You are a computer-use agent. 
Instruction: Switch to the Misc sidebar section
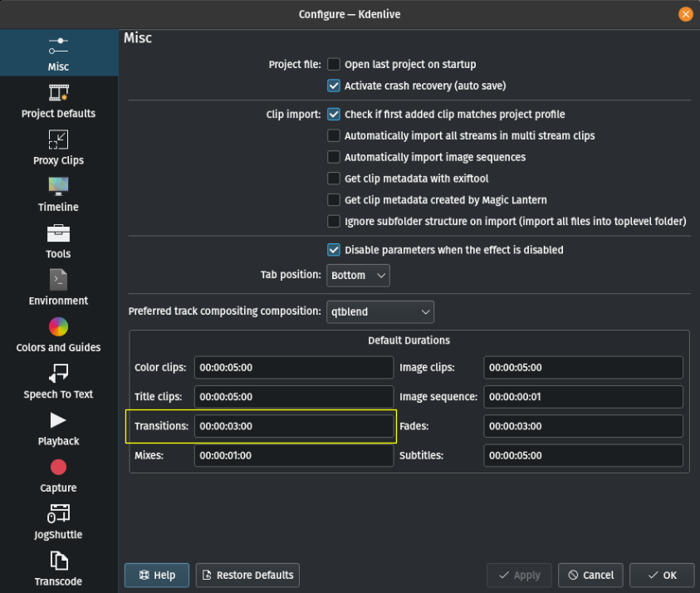point(57,52)
